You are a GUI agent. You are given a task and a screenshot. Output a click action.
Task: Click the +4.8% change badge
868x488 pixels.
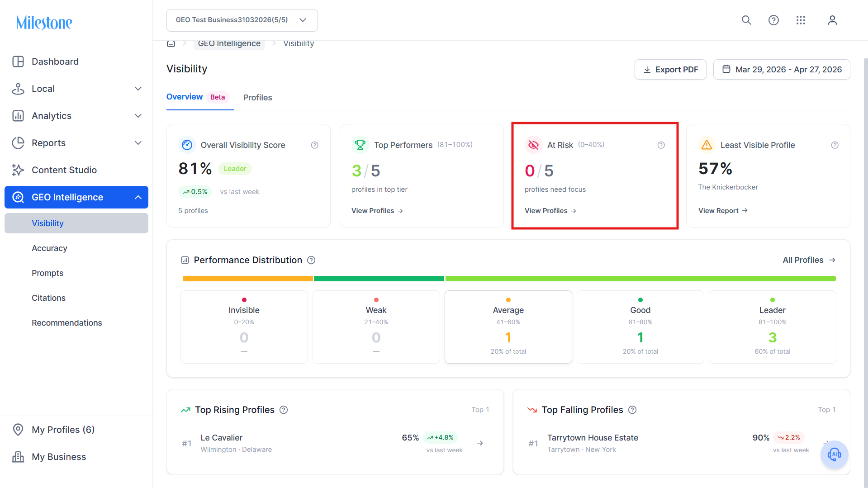[x=441, y=437]
